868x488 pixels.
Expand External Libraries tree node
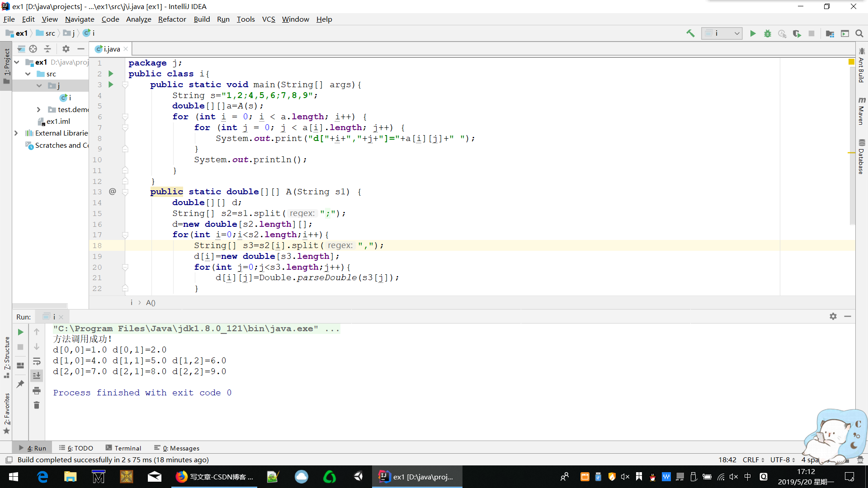16,133
